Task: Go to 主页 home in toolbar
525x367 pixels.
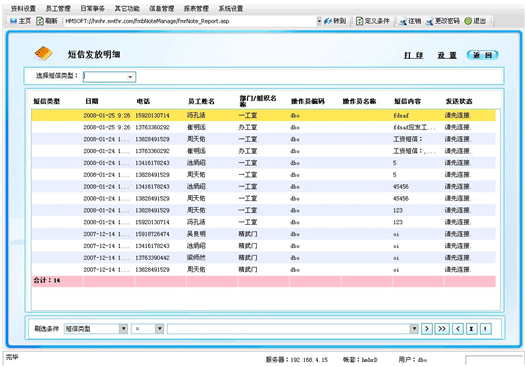Action: [x=20, y=21]
